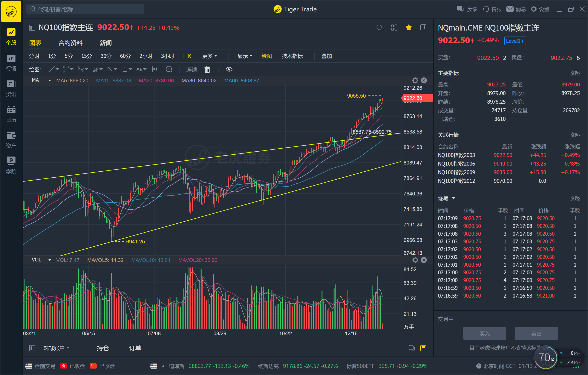Screen dimensions: 588x375
Task: Select the 15分 timeframe
Action: [x=86, y=56]
